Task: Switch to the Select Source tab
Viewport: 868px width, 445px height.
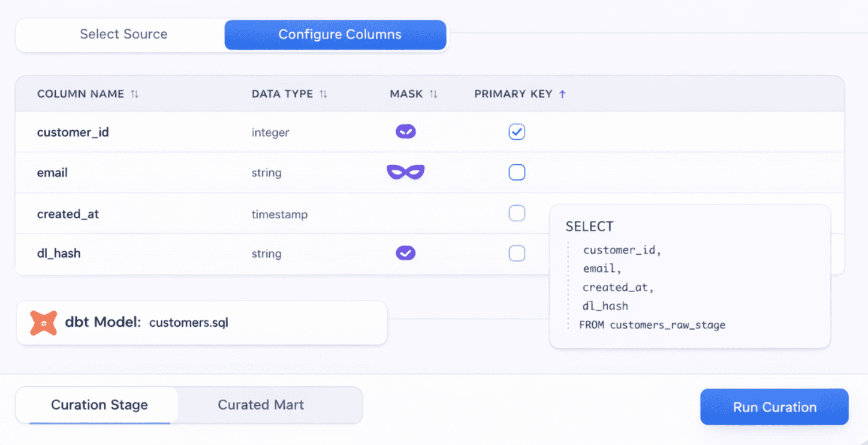Action: click(x=123, y=34)
